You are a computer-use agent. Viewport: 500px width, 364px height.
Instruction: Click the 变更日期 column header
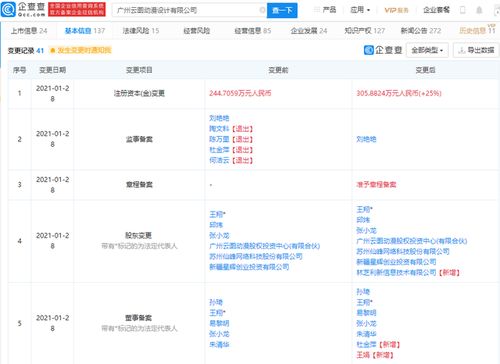click(x=52, y=70)
